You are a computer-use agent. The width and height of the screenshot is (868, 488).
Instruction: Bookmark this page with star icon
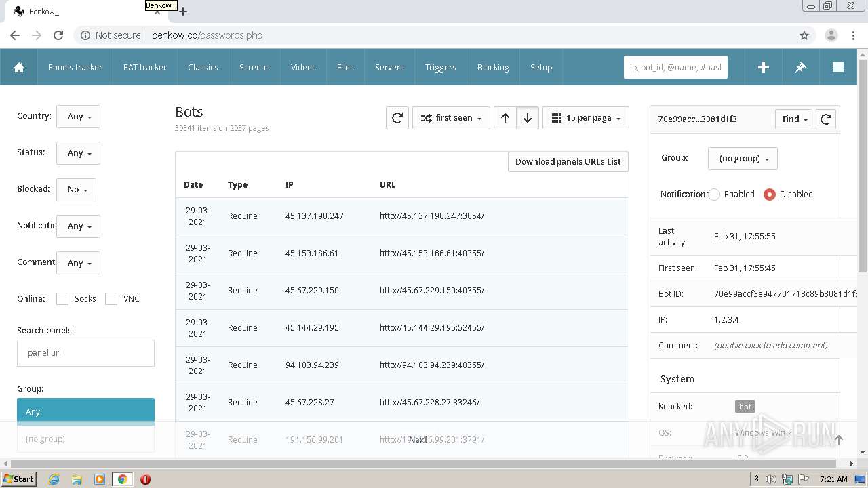click(804, 35)
